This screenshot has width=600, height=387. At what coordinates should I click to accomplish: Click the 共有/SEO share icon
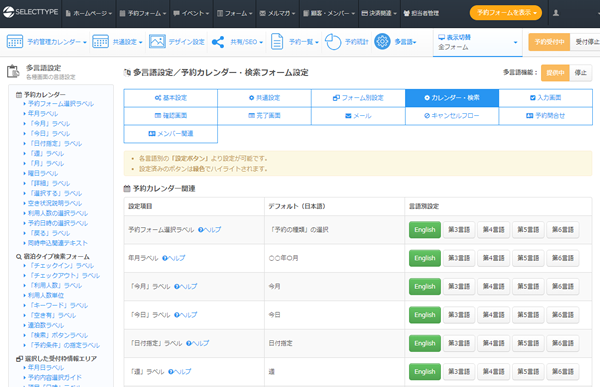(218, 42)
